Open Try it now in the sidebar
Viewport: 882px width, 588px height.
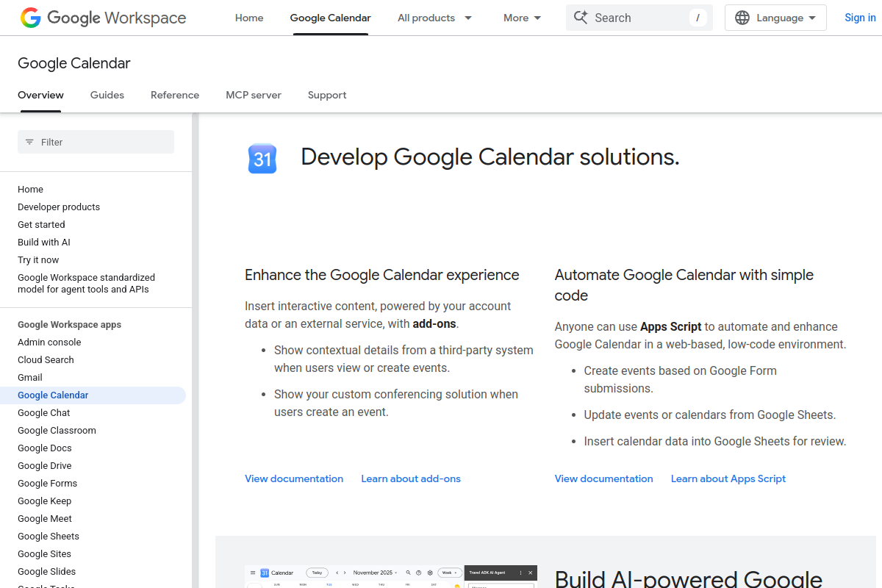[38, 259]
